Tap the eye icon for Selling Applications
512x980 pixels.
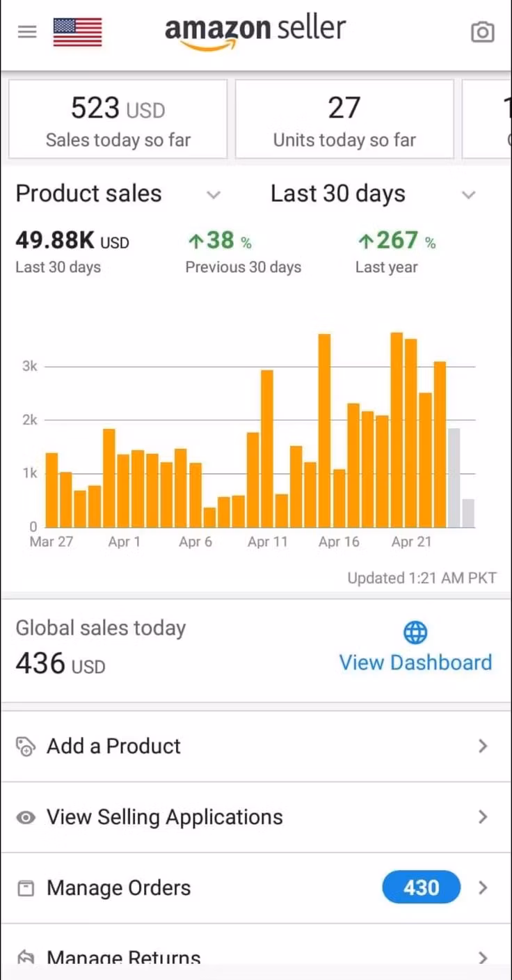pyautogui.click(x=25, y=818)
